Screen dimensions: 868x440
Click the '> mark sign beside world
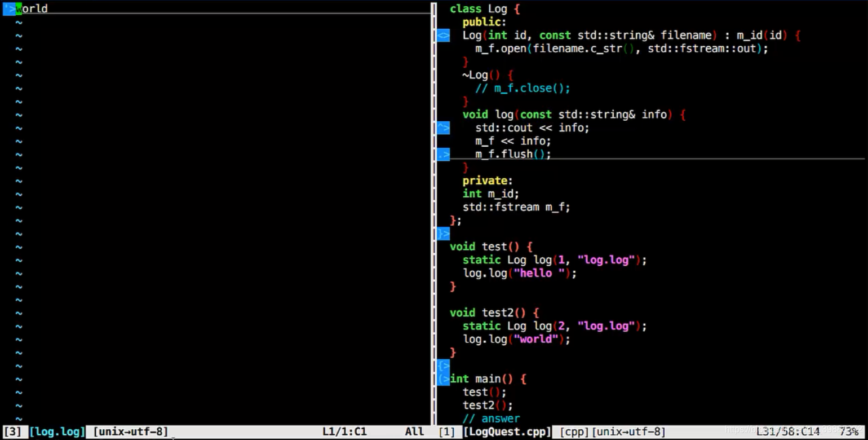10,8
